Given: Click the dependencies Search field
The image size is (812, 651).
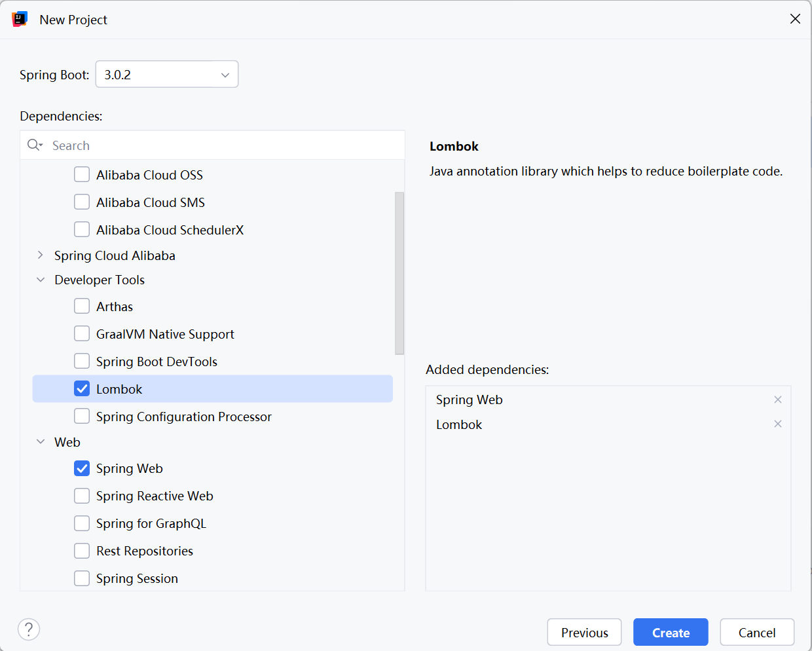Looking at the screenshot, I should point(212,145).
